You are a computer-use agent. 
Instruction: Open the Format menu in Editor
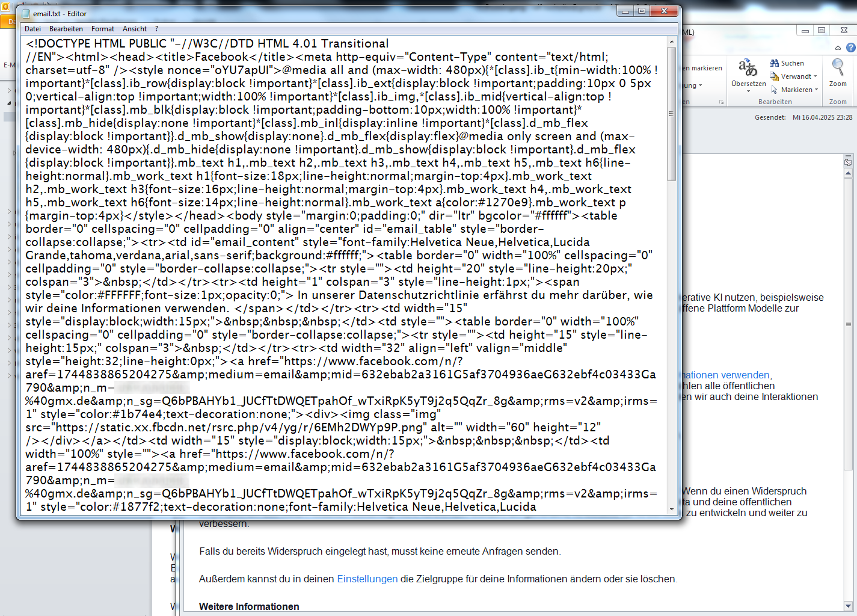click(103, 29)
